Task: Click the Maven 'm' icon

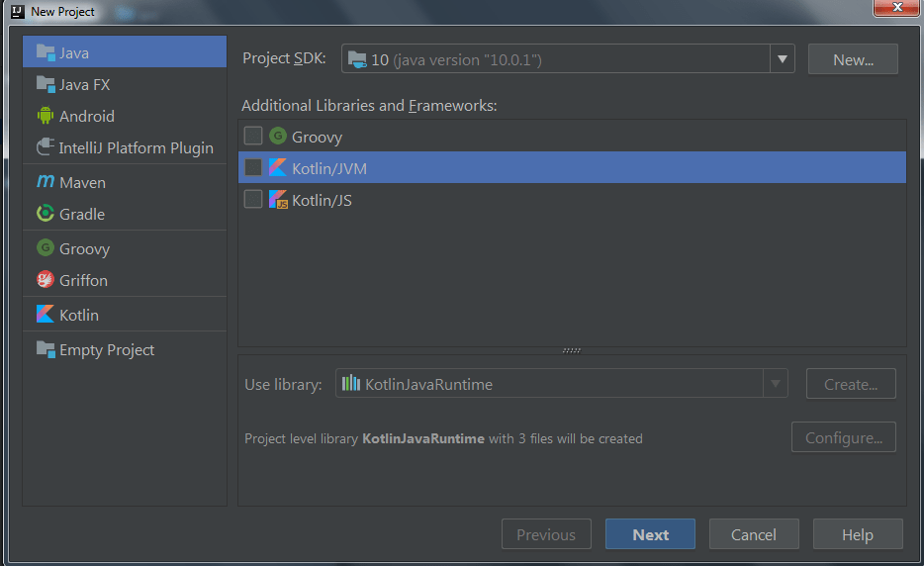Action: coord(46,182)
